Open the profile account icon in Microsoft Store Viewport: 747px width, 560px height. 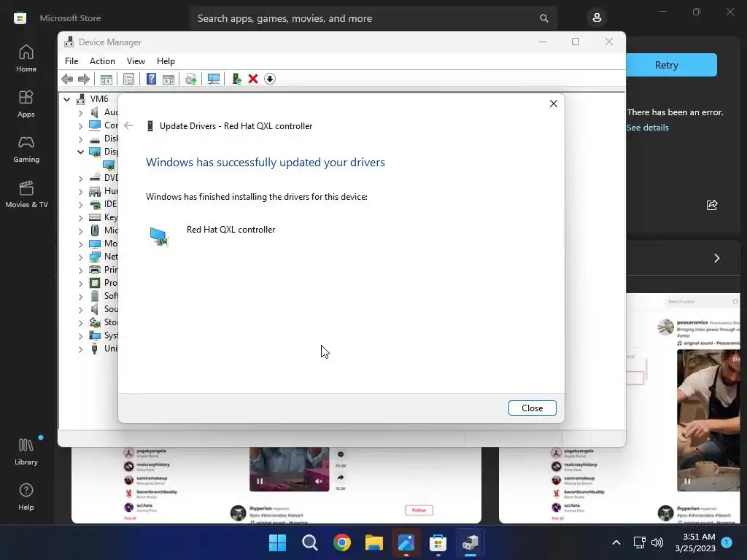click(x=597, y=18)
